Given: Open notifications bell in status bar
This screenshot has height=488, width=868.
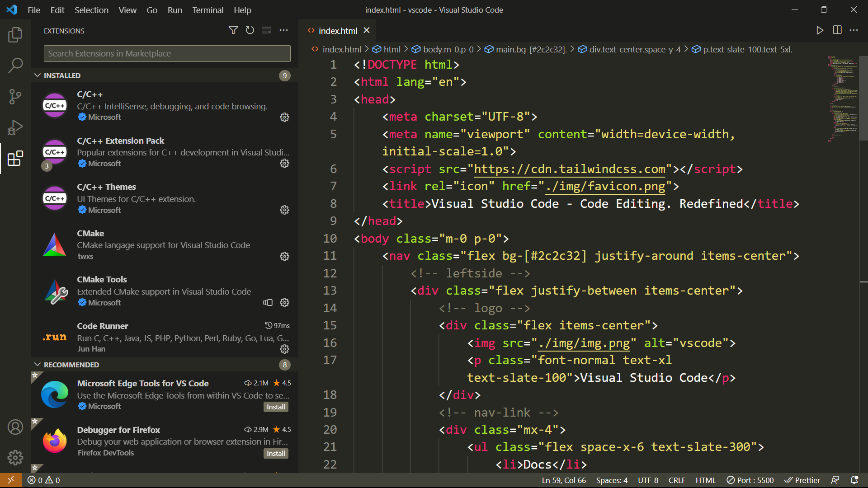Looking at the screenshot, I should click(x=854, y=480).
